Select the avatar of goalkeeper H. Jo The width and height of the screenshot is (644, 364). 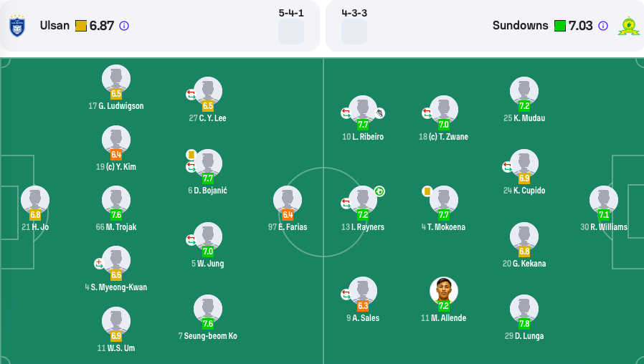click(35, 200)
